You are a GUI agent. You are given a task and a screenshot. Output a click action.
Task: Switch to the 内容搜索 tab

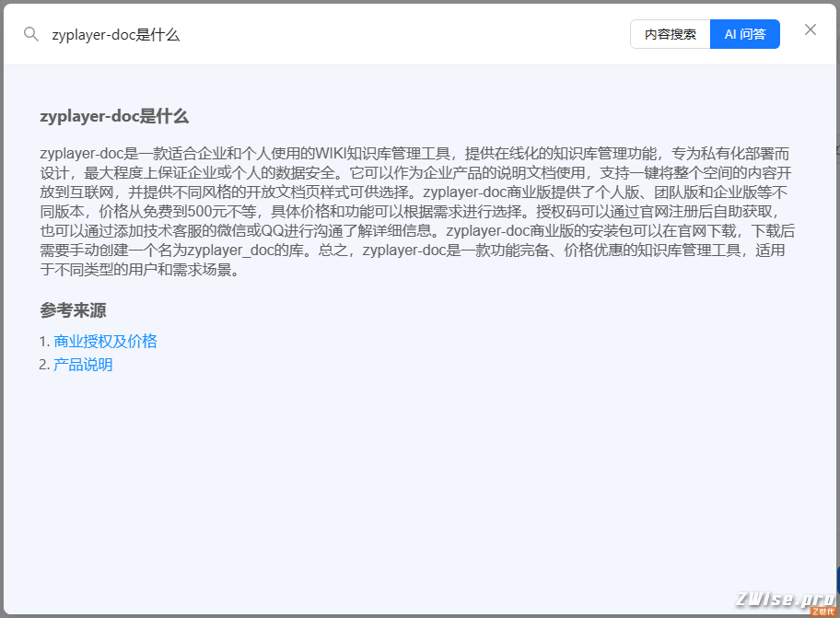pyautogui.click(x=671, y=34)
